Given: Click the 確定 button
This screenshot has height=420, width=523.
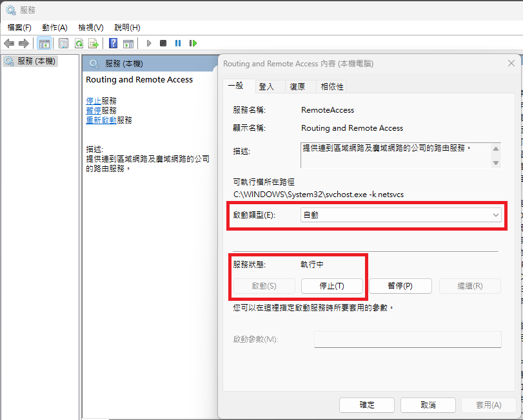Looking at the screenshot, I should click(367, 405).
